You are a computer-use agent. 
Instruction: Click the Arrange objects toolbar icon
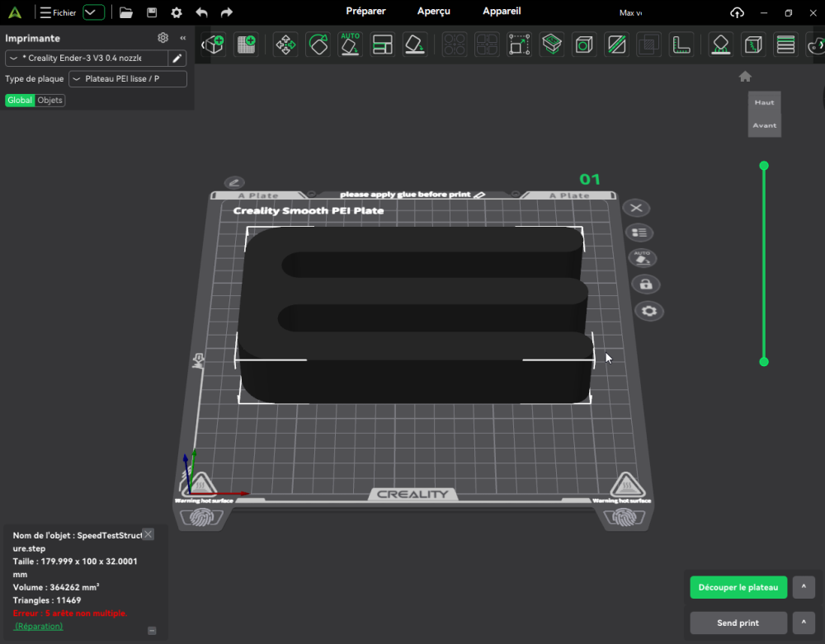pyautogui.click(x=383, y=45)
